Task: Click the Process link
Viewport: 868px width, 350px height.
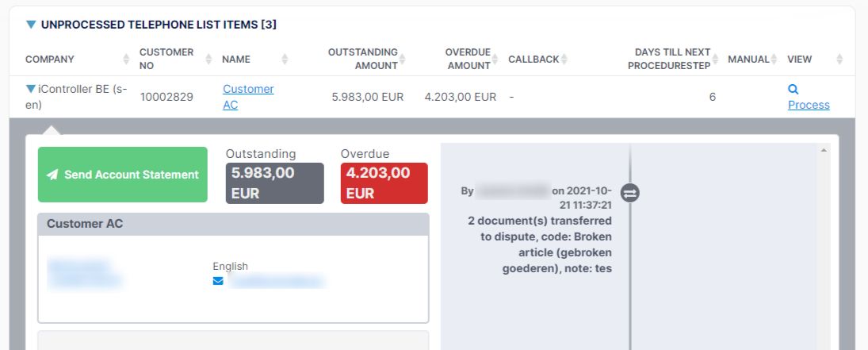Action: click(x=809, y=105)
